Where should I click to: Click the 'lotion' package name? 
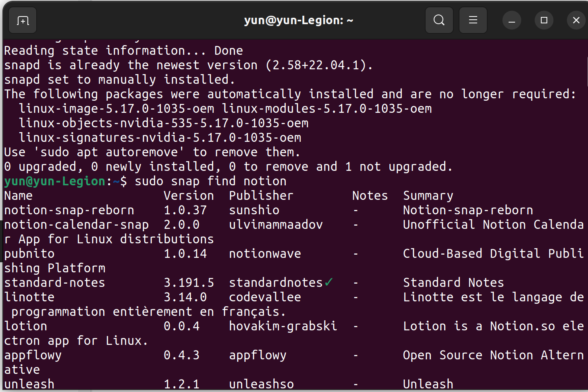click(26, 326)
